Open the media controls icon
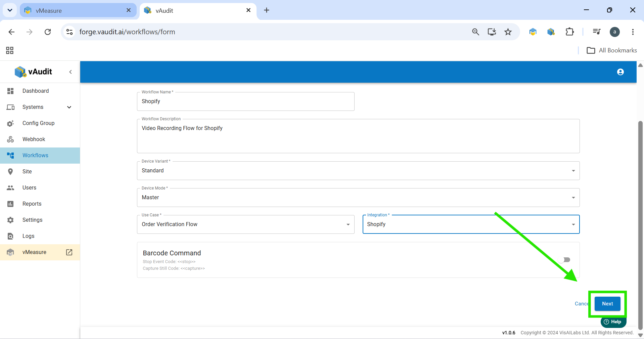 [x=597, y=32]
